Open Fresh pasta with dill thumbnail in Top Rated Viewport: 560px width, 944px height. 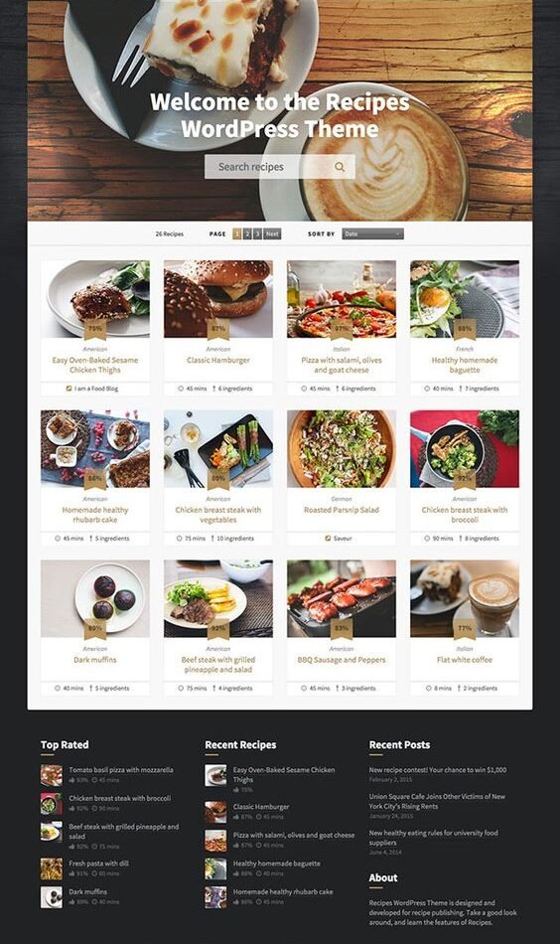(51, 868)
